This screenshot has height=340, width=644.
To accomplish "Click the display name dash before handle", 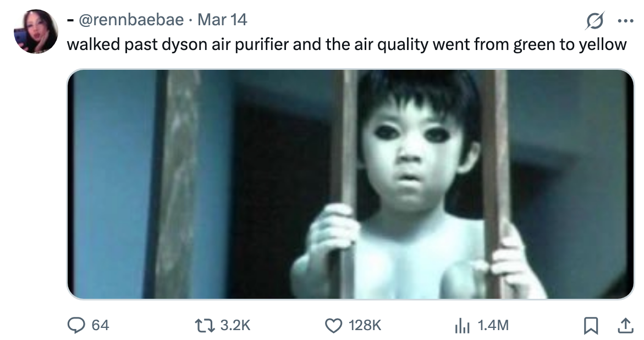I will 70,20.
